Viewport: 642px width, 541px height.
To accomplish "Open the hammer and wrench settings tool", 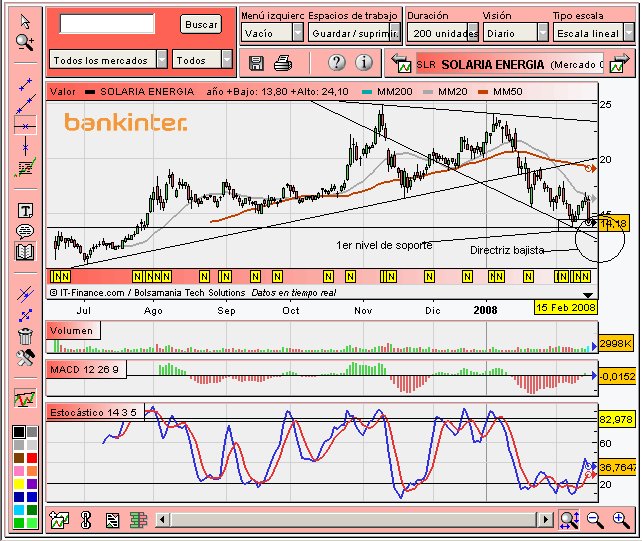I will [25, 358].
